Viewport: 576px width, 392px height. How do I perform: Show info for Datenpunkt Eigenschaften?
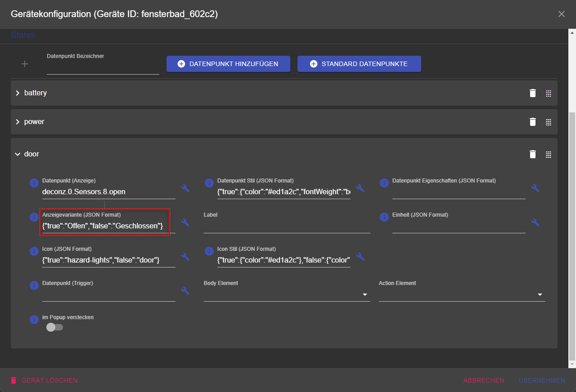[x=384, y=183]
